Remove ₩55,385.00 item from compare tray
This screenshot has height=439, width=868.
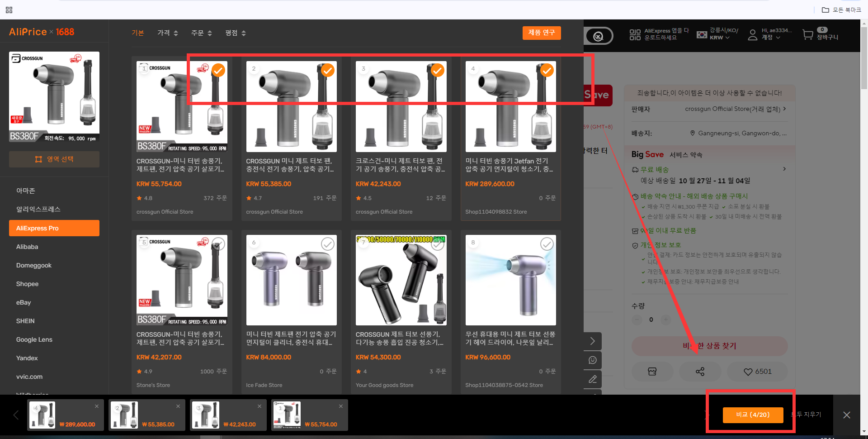pos(178,406)
